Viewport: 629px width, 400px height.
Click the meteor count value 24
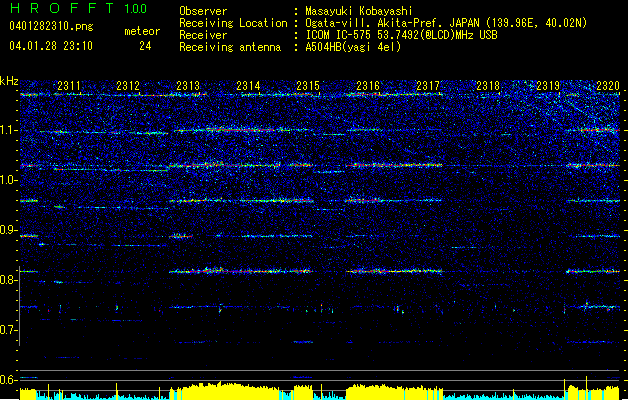pyautogui.click(x=145, y=46)
